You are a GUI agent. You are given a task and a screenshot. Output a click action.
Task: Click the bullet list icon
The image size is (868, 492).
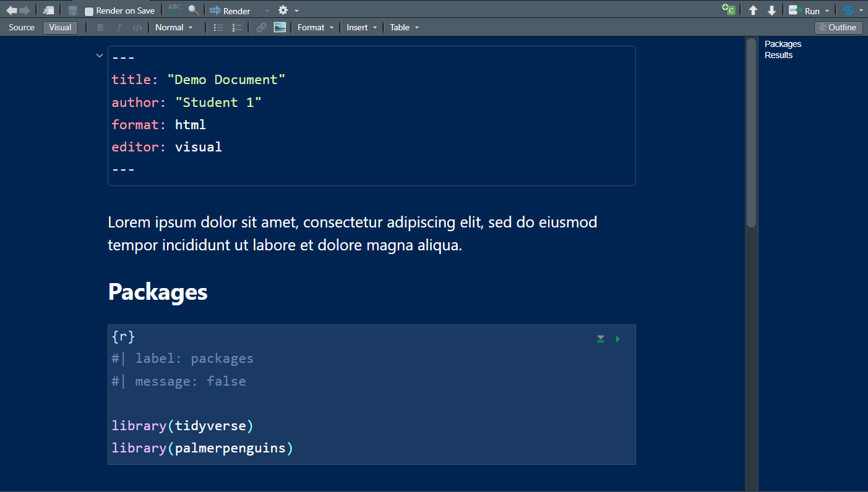[218, 27]
